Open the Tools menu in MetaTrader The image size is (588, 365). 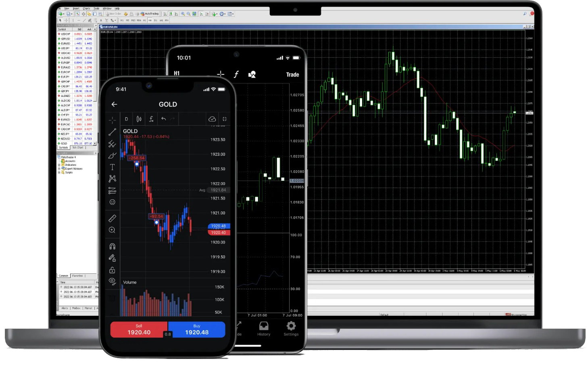tap(96, 8)
